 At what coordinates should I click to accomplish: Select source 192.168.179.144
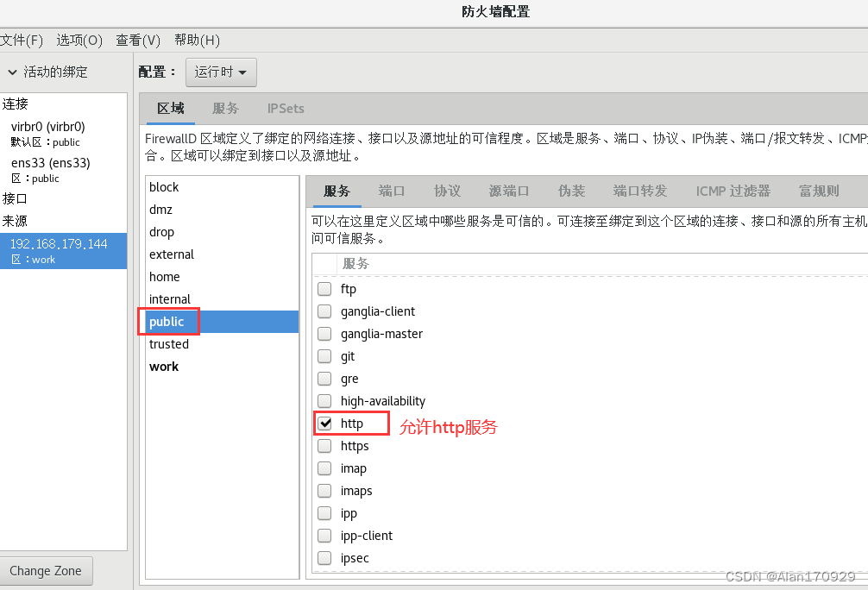click(63, 251)
